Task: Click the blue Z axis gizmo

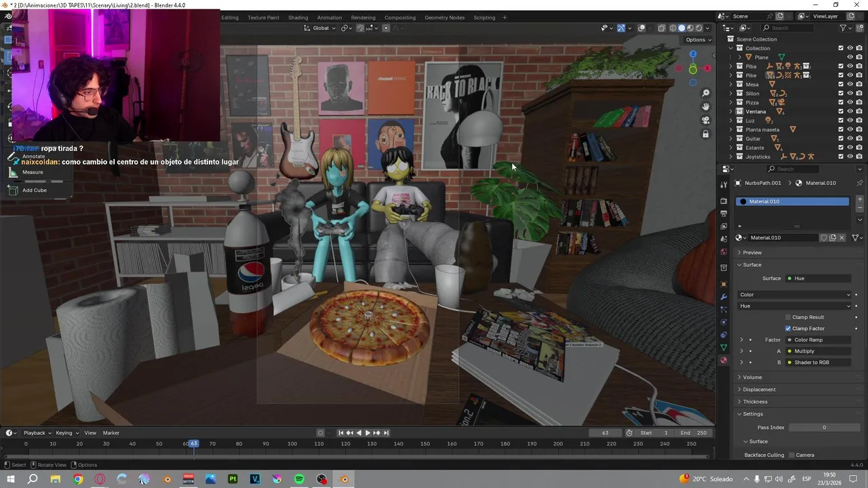Action: tap(692, 54)
